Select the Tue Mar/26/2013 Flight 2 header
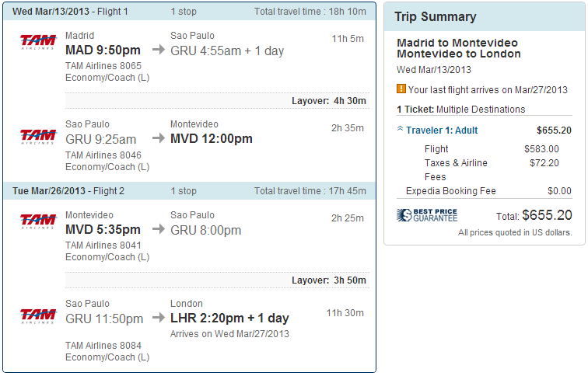Screen dimensions: 588x376 click(68, 190)
